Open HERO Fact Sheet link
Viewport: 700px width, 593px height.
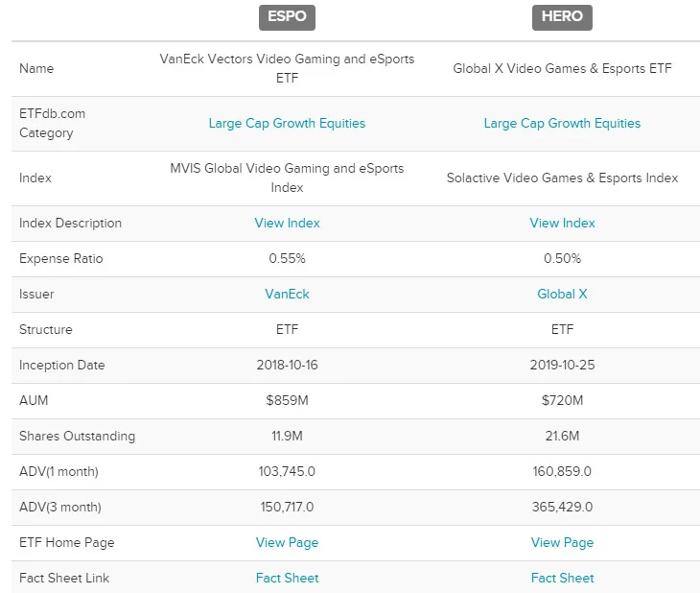point(562,578)
